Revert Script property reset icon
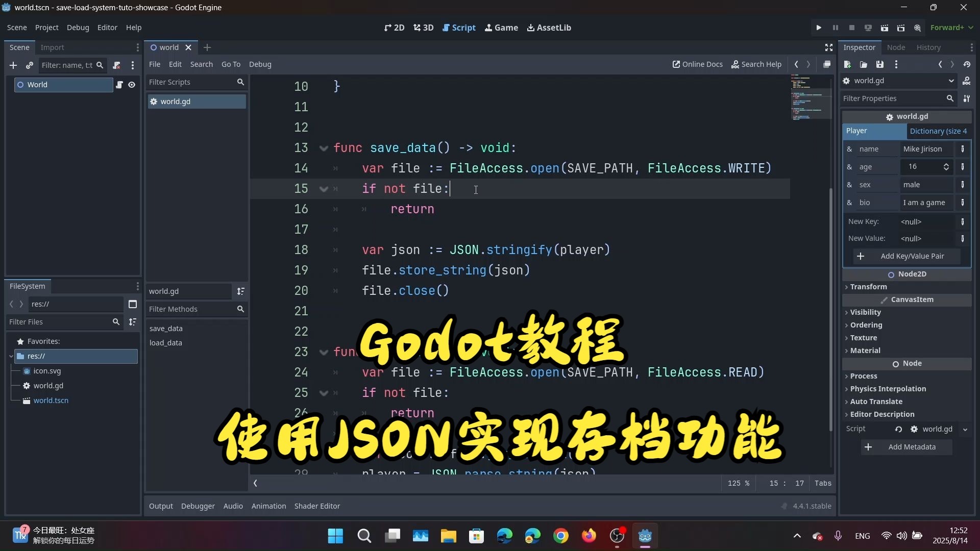 tap(898, 429)
